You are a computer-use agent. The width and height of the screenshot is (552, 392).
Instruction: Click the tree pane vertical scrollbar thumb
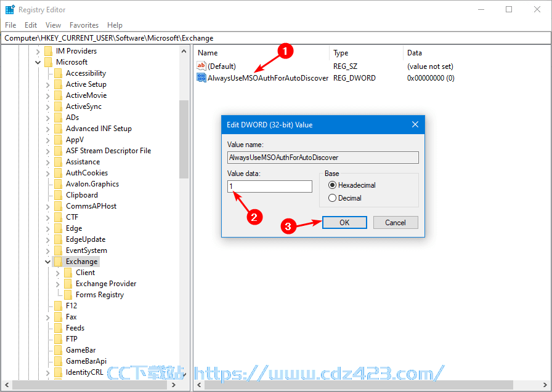tap(184, 139)
